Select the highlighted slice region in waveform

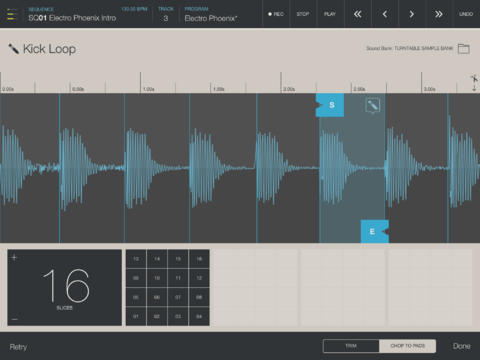coord(352,168)
